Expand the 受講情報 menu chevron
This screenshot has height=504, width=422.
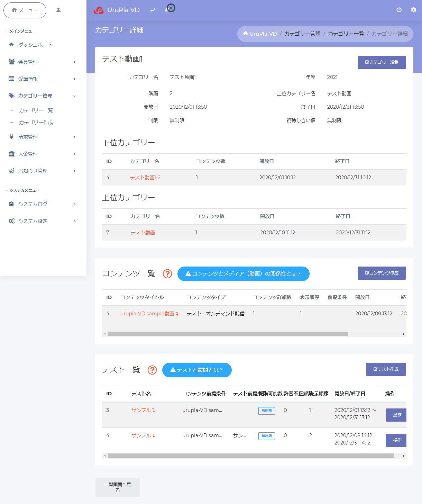coord(74,79)
